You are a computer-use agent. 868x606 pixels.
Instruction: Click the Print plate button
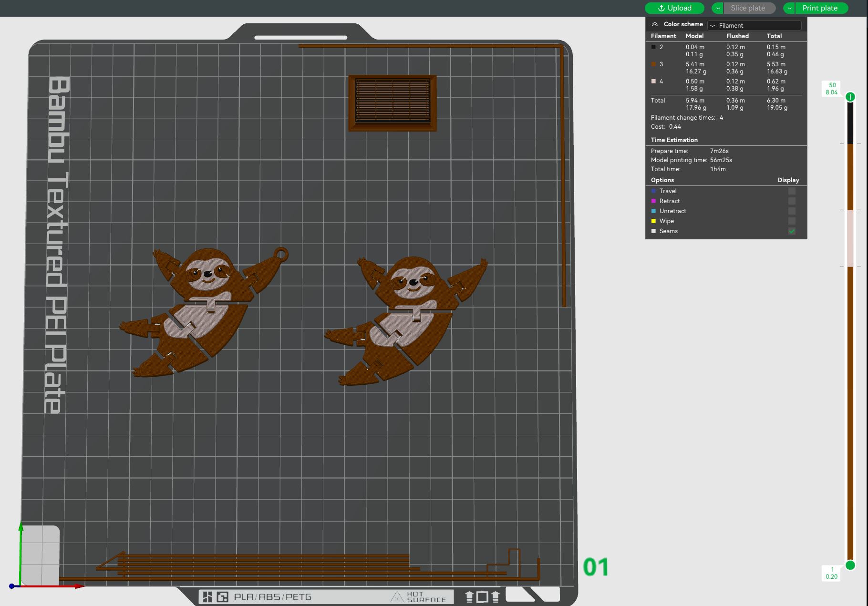(822, 8)
